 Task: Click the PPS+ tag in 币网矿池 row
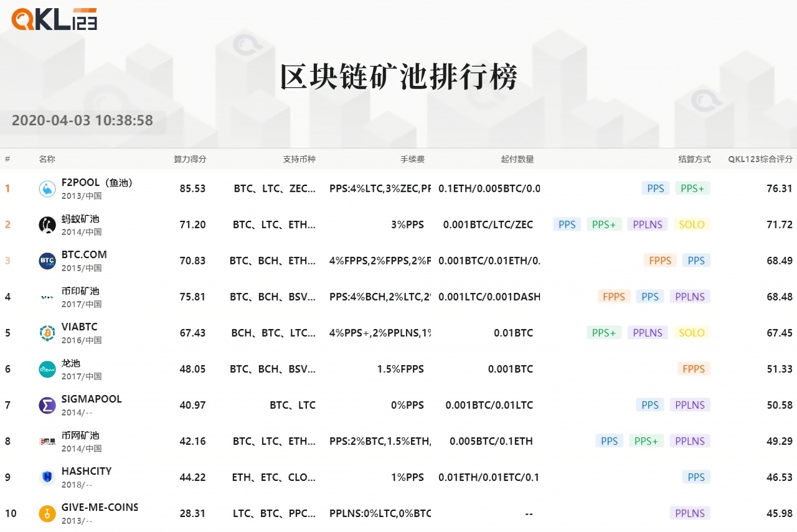pos(646,441)
